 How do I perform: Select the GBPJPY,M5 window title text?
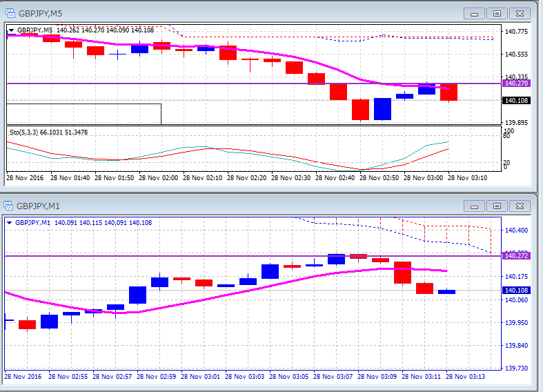click(40, 14)
